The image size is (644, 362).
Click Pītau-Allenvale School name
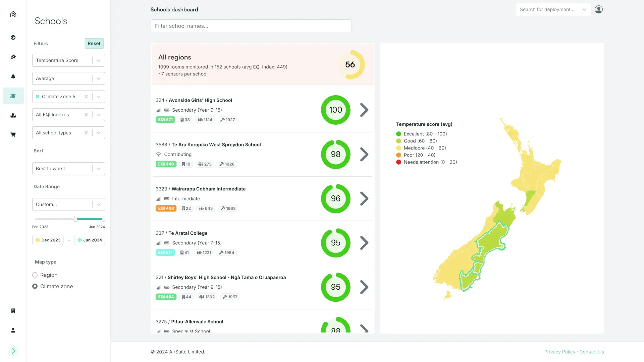pos(197,322)
